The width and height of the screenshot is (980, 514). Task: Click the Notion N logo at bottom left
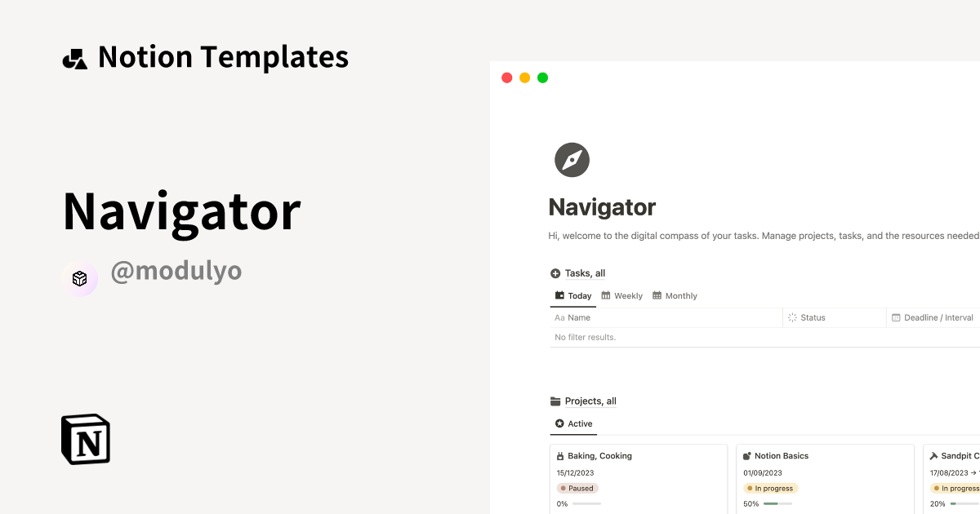tap(85, 439)
